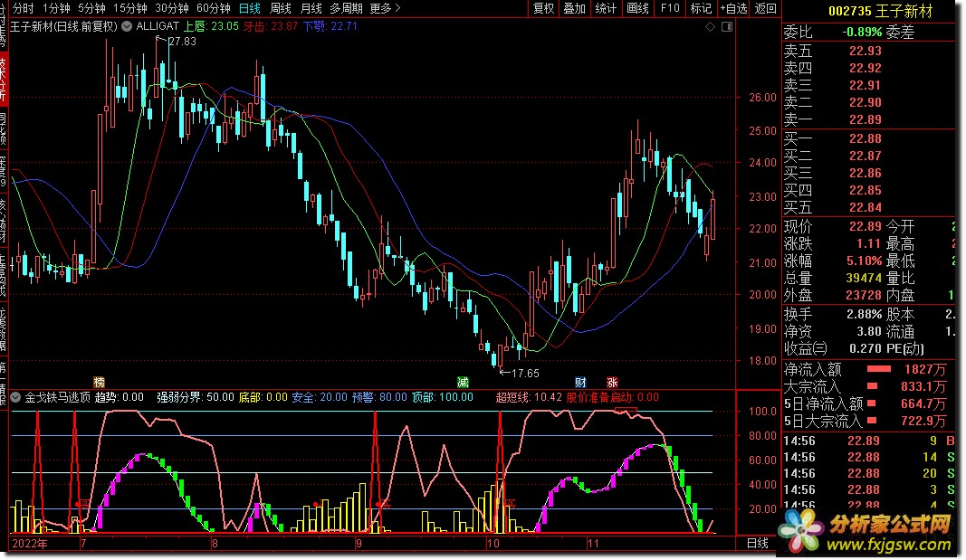Select the 15分钟 period tab
Screen dimensions: 966x560
coord(130,8)
